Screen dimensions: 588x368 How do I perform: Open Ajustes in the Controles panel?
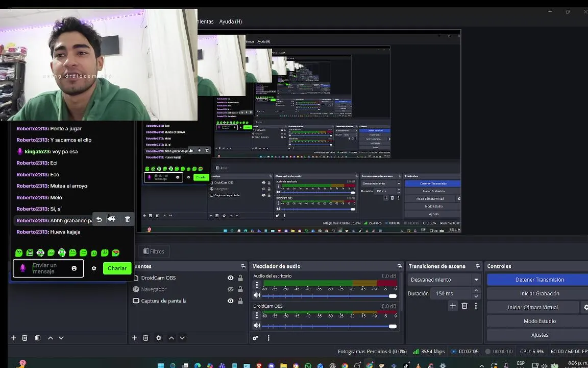(x=539, y=335)
